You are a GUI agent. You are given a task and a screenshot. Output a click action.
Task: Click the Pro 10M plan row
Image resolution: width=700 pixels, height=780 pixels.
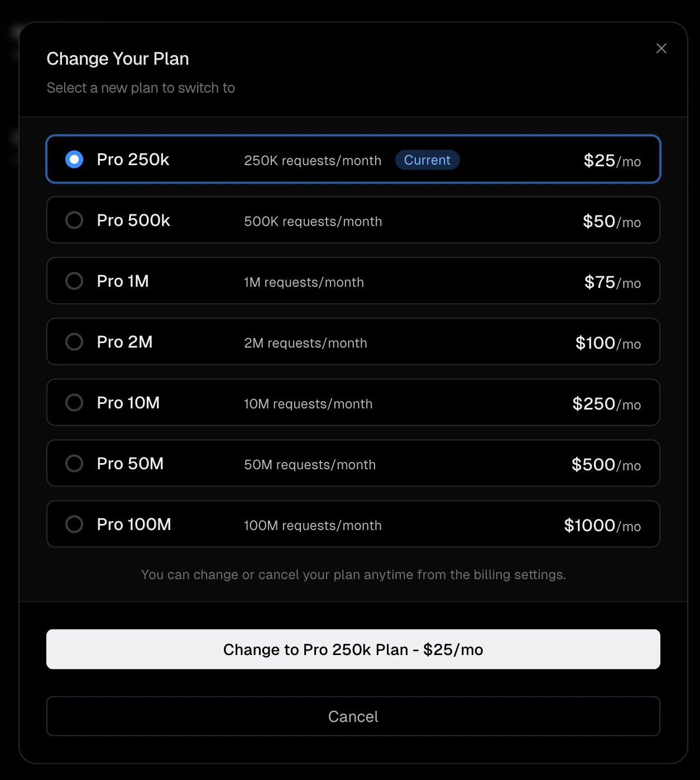353,402
